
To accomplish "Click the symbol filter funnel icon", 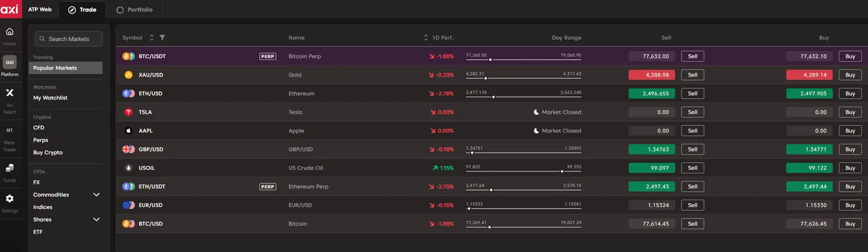I will point(162,38).
